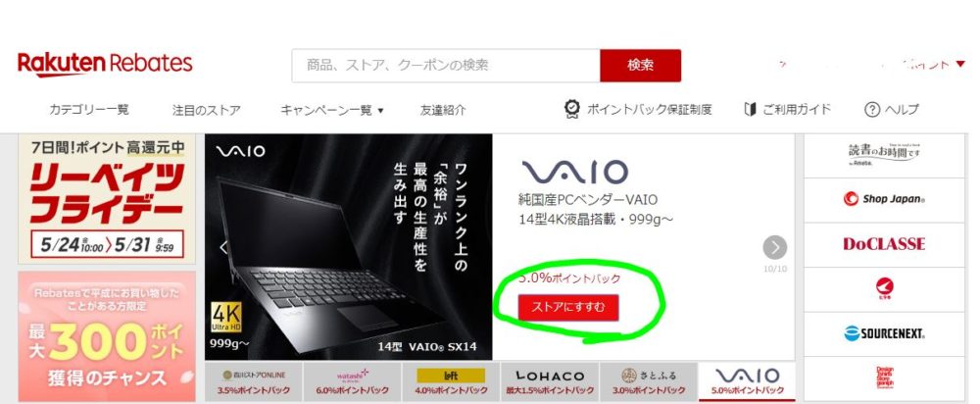Open カテゴリー一覧 menu item
Screen dimensions: 980x404
pos(89,110)
